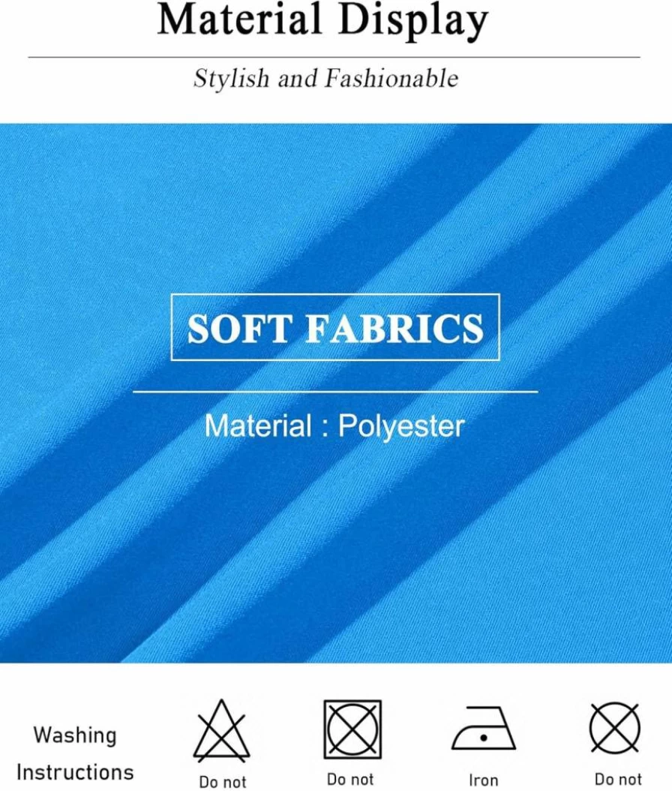Click the 'Material Display' heading
Image resolution: width=672 pixels, height=791 pixels.
322,20
